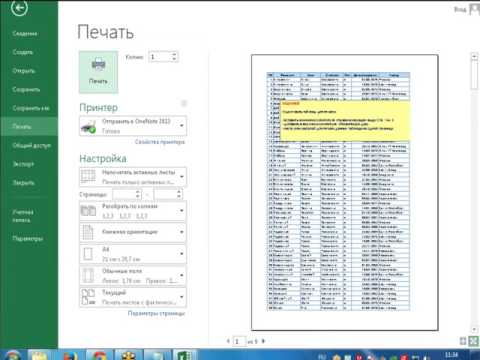Decrease the number of copies with down arrow

(x=174, y=59)
